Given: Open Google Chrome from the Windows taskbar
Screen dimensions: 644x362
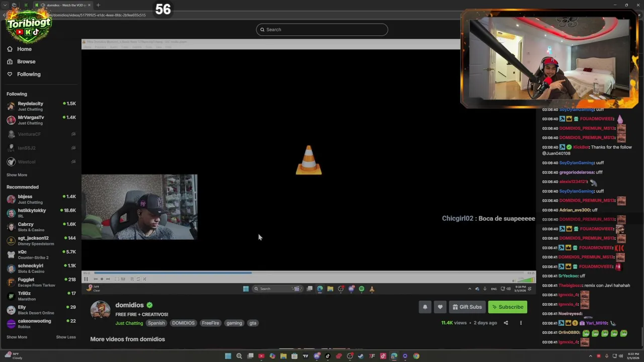Looking at the screenshot, I should 416,356.
